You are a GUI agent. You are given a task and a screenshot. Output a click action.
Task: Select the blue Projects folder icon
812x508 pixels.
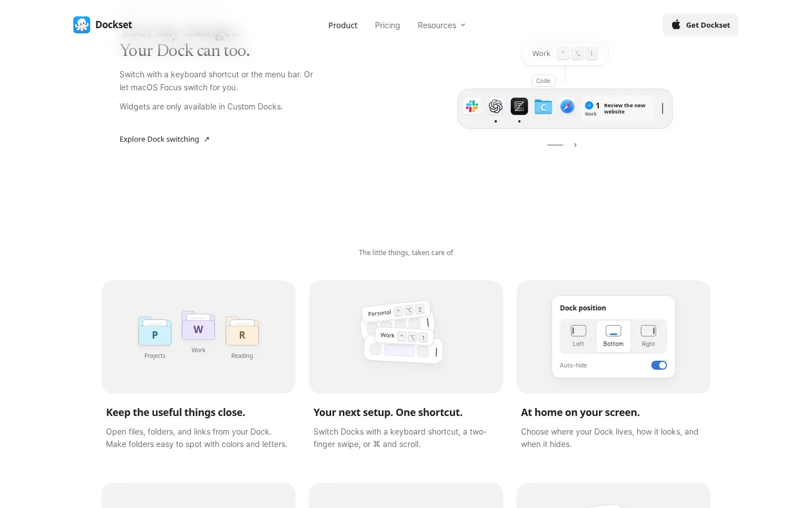tap(155, 331)
